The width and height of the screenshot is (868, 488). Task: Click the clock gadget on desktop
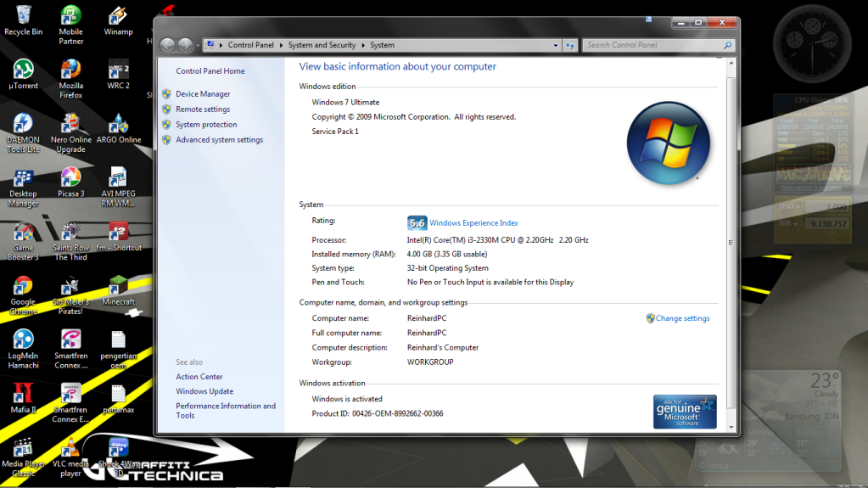coord(812,44)
